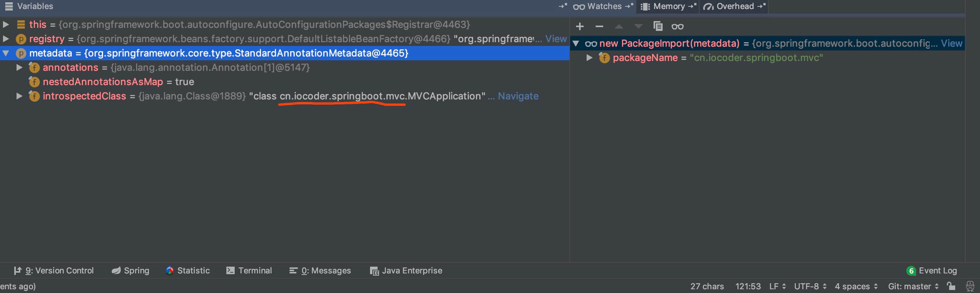Open the Messages tool window

click(x=320, y=270)
